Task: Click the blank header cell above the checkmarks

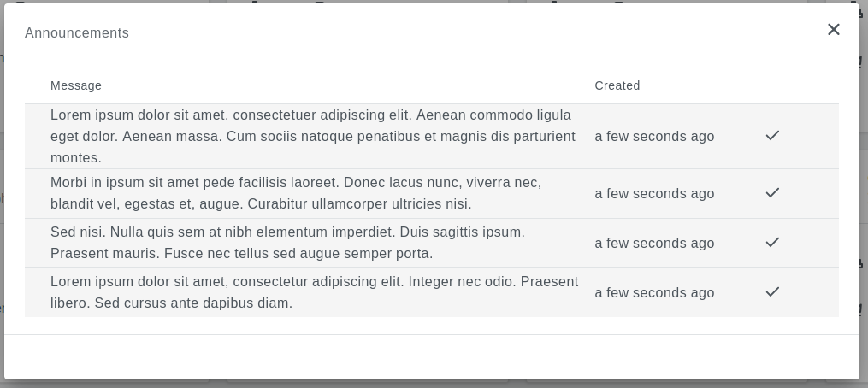Action: click(x=772, y=85)
